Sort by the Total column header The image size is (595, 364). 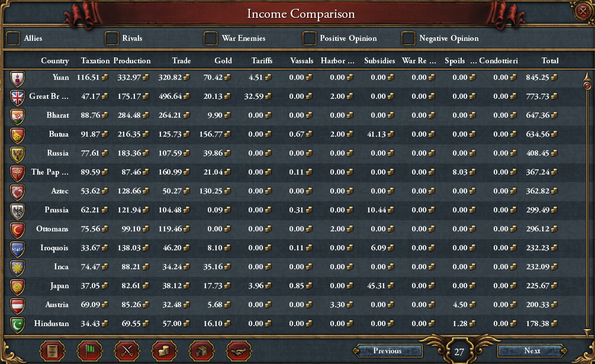coord(550,60)
